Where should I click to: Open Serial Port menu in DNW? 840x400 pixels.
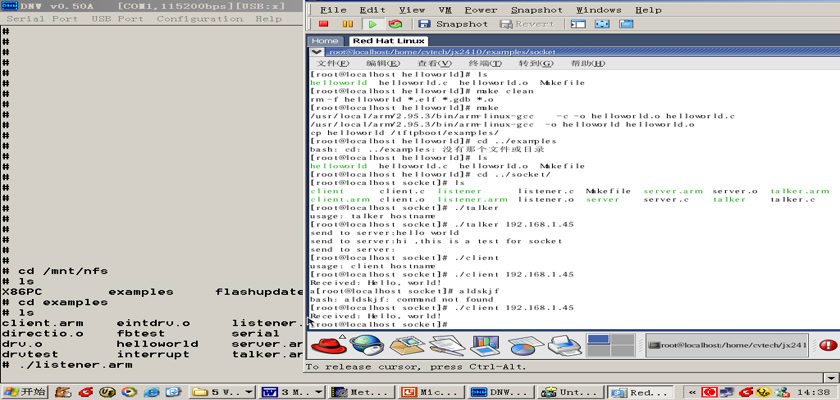tap(40, 19)
